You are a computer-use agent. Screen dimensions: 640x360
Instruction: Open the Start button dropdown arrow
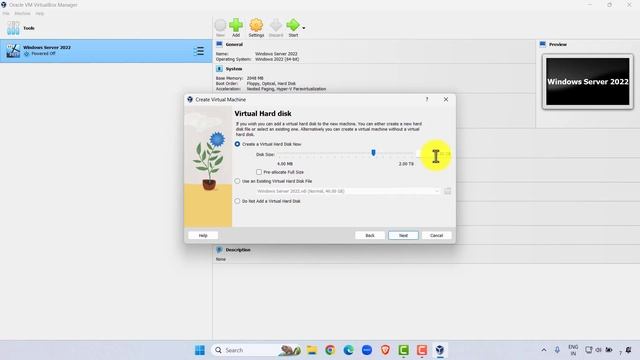click(304, 28)
